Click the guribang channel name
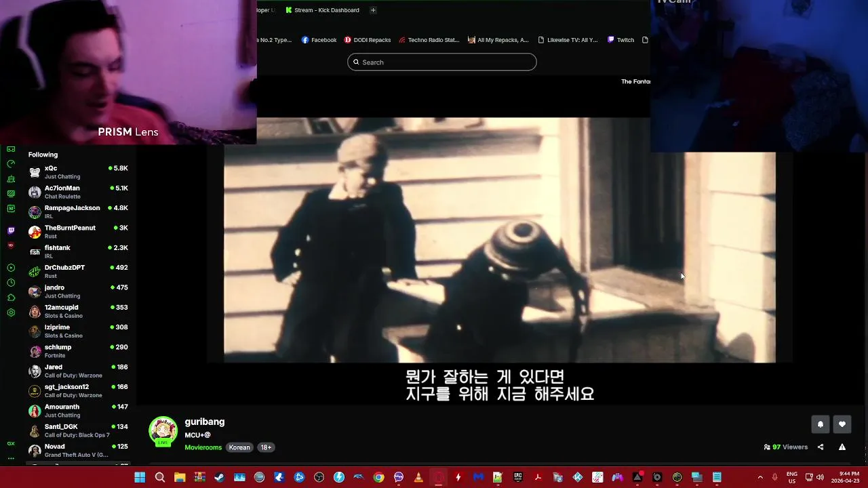The height and width of the screenshot is (488, 868). (x=205, y=422)
